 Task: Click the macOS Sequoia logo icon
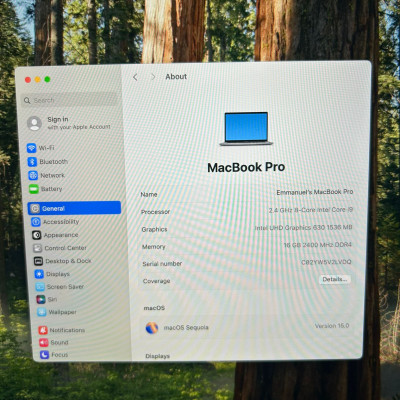pos(152,328)
